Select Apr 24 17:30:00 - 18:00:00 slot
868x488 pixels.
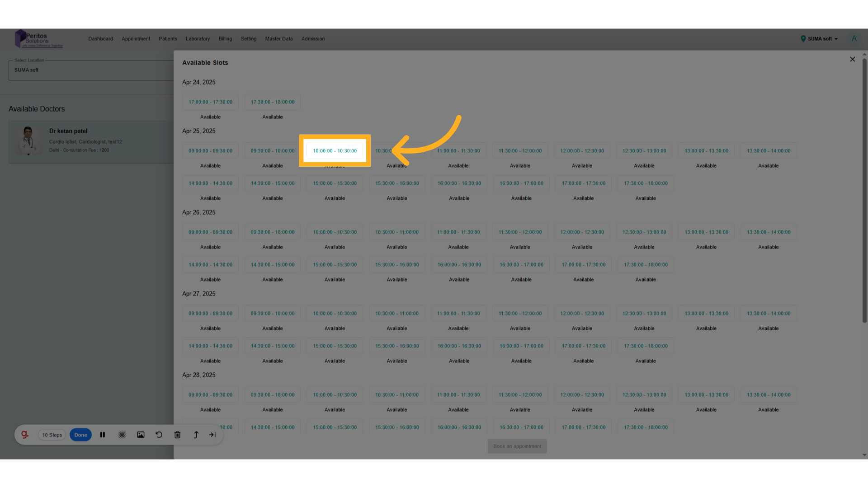(x=273, y=102)
